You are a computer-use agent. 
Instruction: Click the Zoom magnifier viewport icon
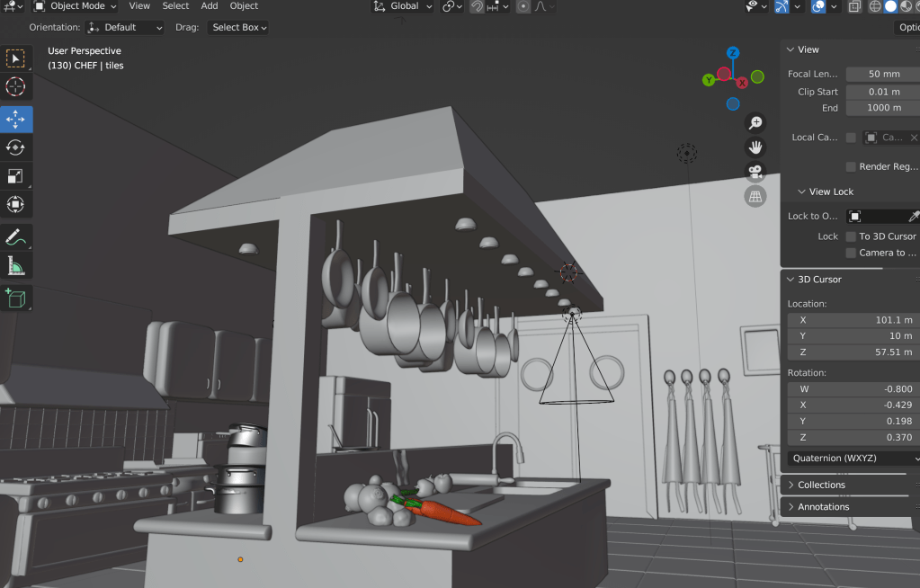click(755, 122)
